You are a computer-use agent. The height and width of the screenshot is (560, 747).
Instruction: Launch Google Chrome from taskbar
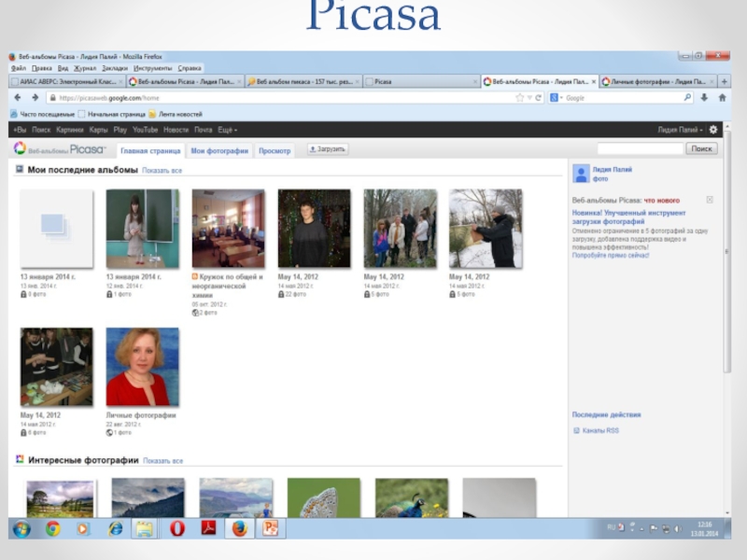click(53, 528)
